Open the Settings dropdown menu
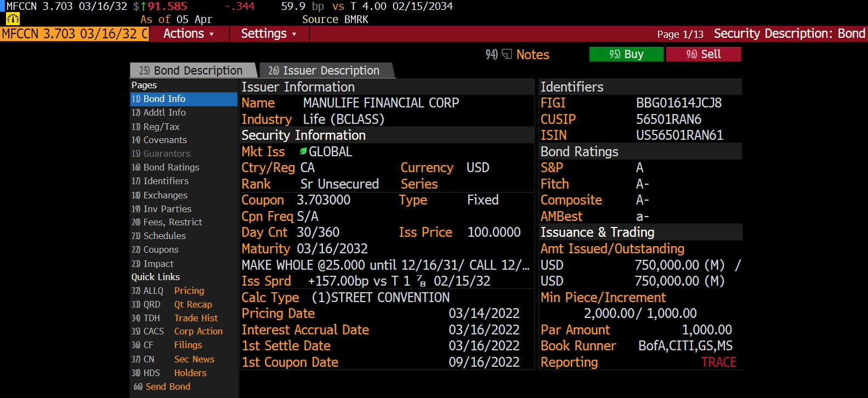This screenshot has width=868, height=398. 269,34
